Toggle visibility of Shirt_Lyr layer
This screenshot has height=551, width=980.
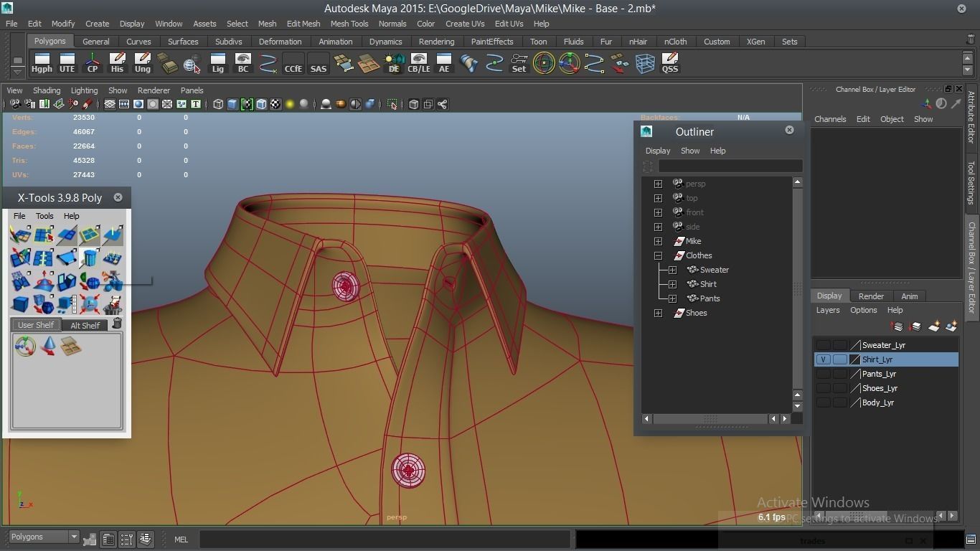coord(823,359)
